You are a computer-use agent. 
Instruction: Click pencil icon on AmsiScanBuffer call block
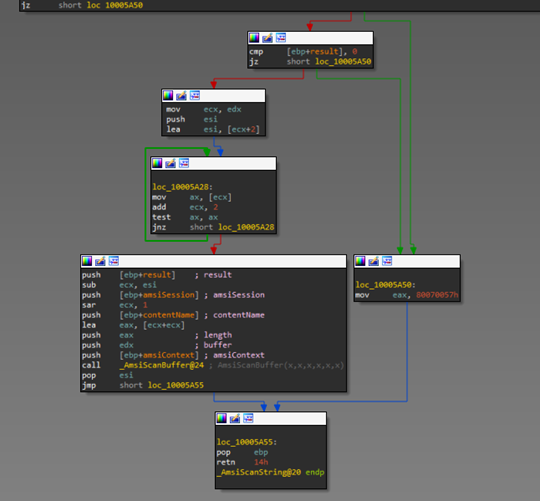pyautogui.click(x=100, y=261)
